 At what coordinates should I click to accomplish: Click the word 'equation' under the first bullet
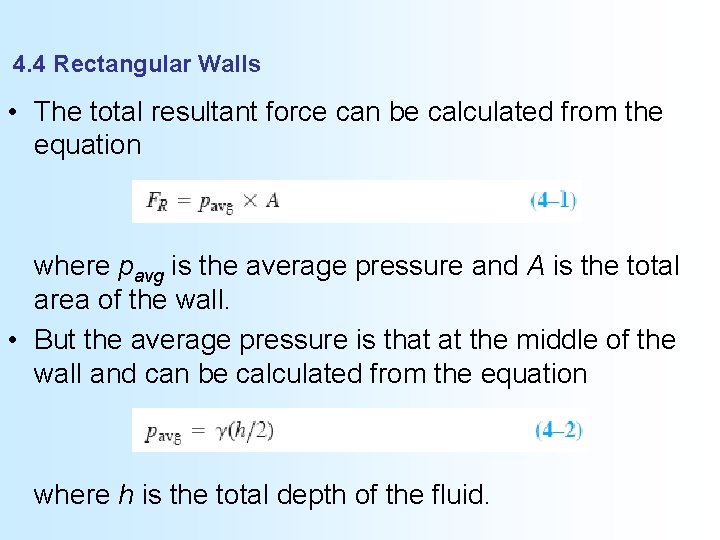(87, 145)
